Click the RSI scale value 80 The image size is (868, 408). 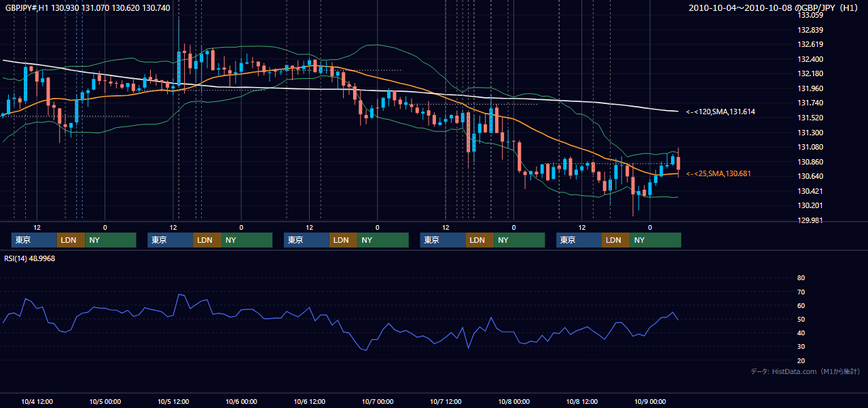tap(801, 278)
